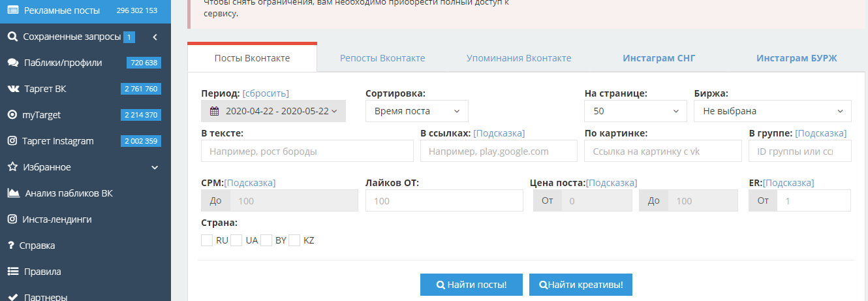Click the magnifier icon on Найти креативы button
This screenshot has width=868, height=301.
coord(543,285)
